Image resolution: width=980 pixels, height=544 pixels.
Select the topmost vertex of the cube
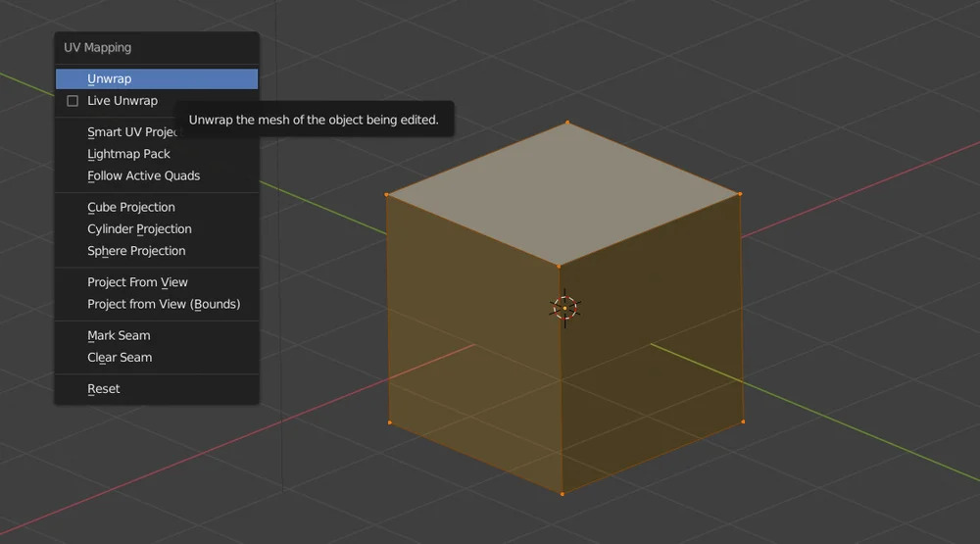567,123
